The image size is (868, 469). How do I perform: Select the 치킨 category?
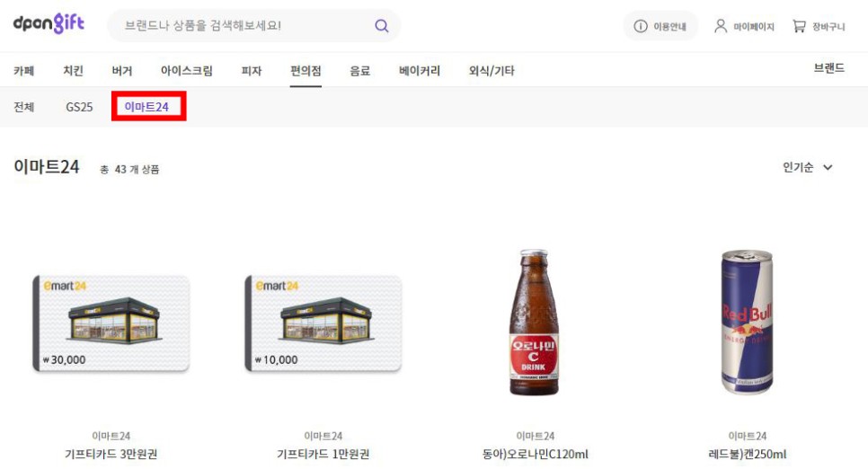(73, 70)
